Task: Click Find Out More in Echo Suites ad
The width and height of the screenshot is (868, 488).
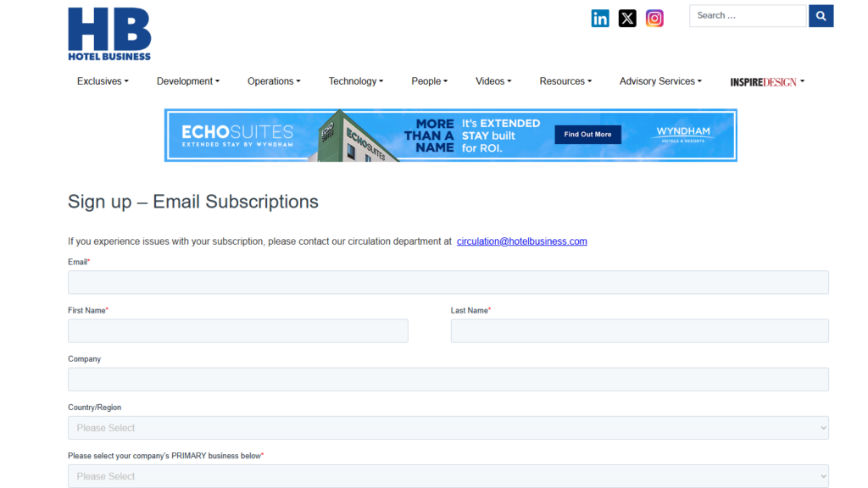Action: pos(588,135)
